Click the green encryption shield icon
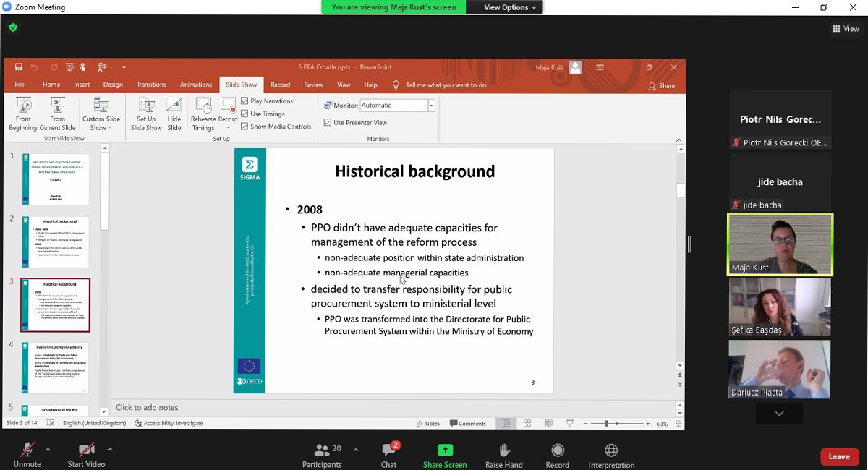868x470 pixels. tap(13, 27)
